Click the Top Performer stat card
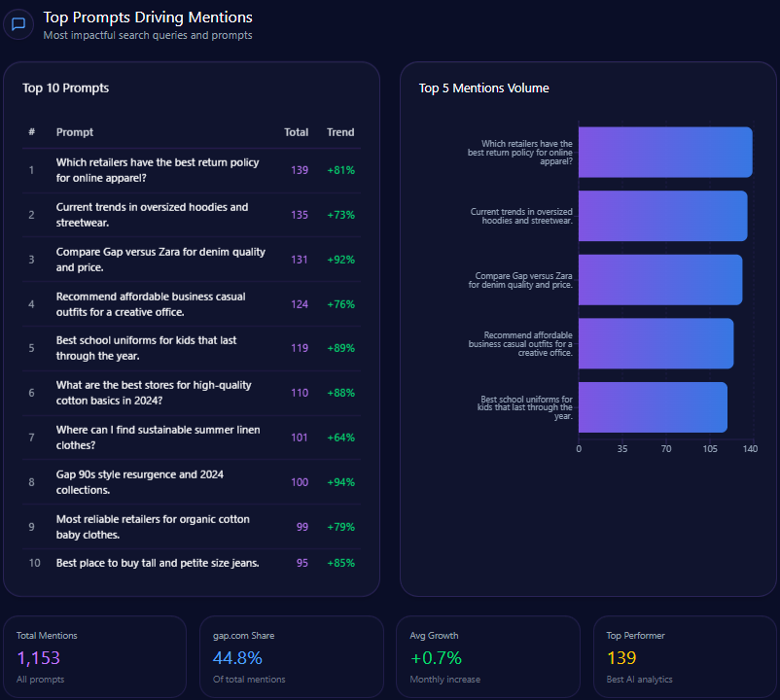 coord(684,657)
